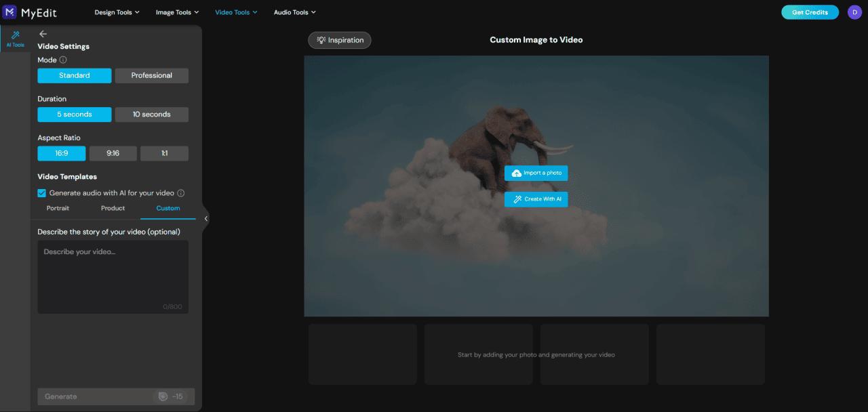The image size is (868, 412).
Task: Click the Generate button
Action: [x=116, y=396]
